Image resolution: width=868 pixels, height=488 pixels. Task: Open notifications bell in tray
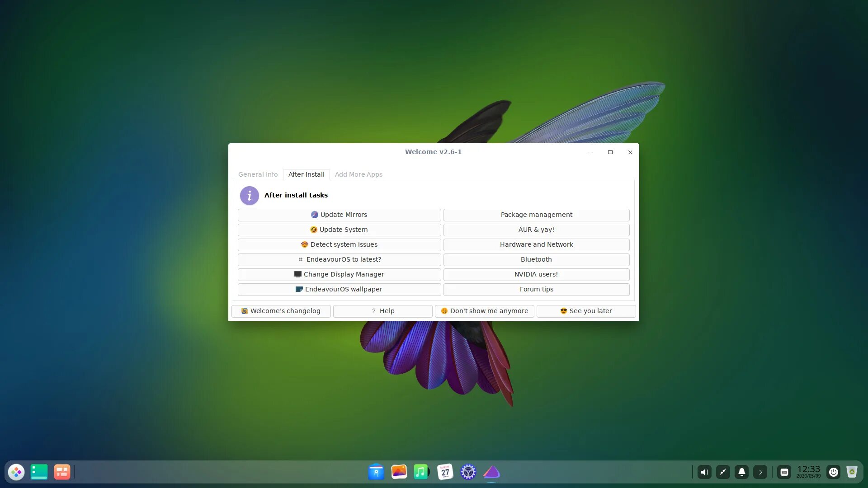tap(741, 472)
